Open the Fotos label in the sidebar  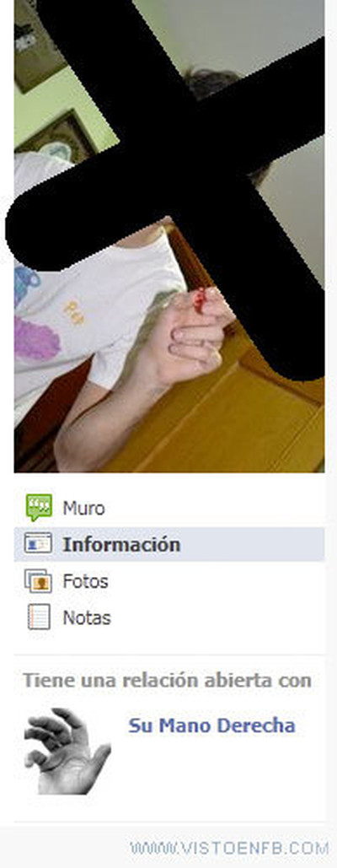[85, 581]
